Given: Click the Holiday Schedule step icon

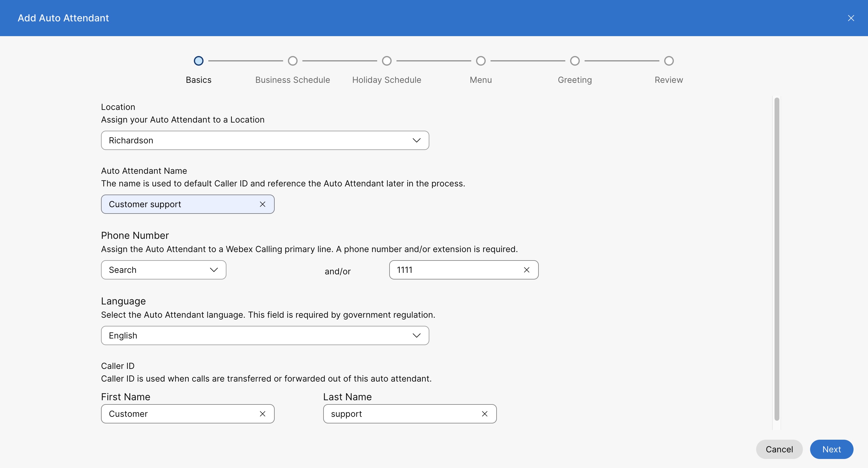Looking at the screenshot, I should coord(387,60).
